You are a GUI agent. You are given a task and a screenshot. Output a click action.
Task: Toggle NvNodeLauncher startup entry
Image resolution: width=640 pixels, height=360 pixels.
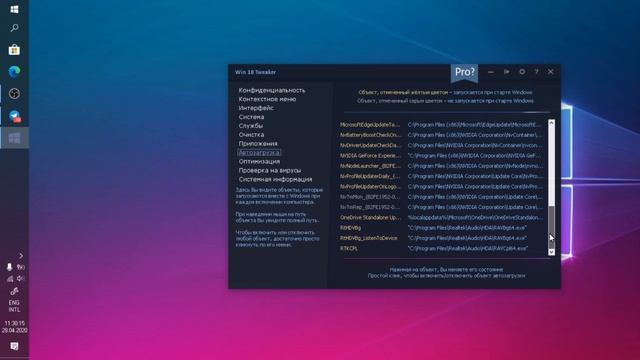pos(370,166)
